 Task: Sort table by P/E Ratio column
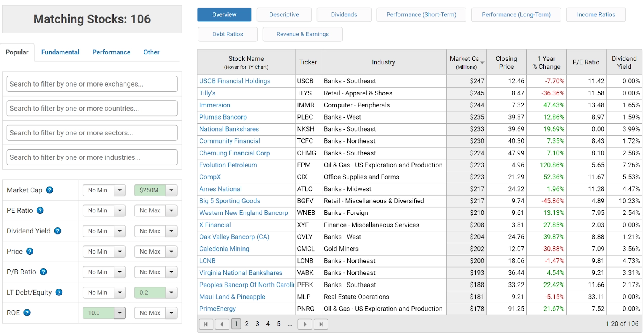click(x=586, y=62)
